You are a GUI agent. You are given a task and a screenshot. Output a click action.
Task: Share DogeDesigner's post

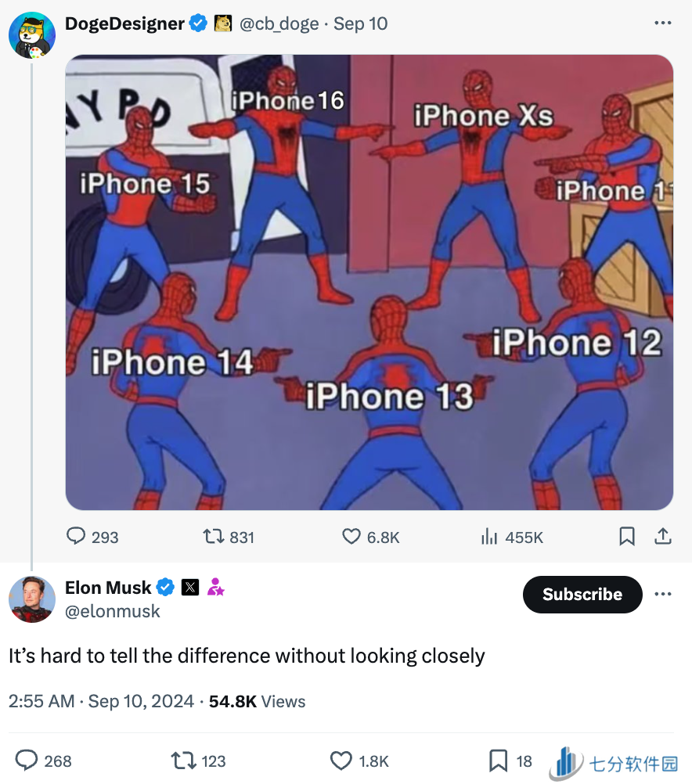point(662,536)
